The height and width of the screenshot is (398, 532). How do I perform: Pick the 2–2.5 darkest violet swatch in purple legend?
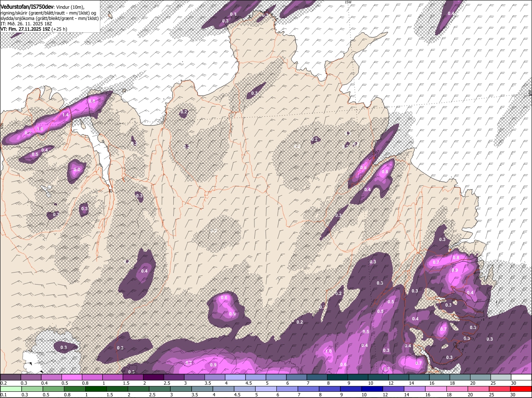[153, 377]
